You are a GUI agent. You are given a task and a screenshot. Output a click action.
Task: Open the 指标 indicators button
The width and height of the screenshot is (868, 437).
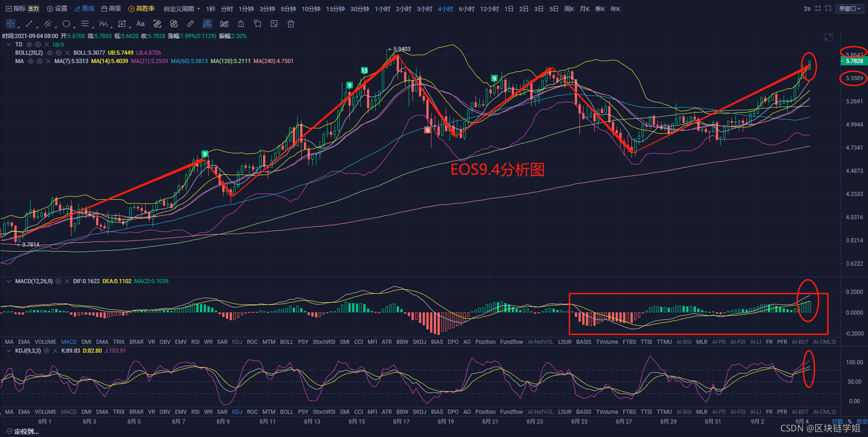[16, 9]
